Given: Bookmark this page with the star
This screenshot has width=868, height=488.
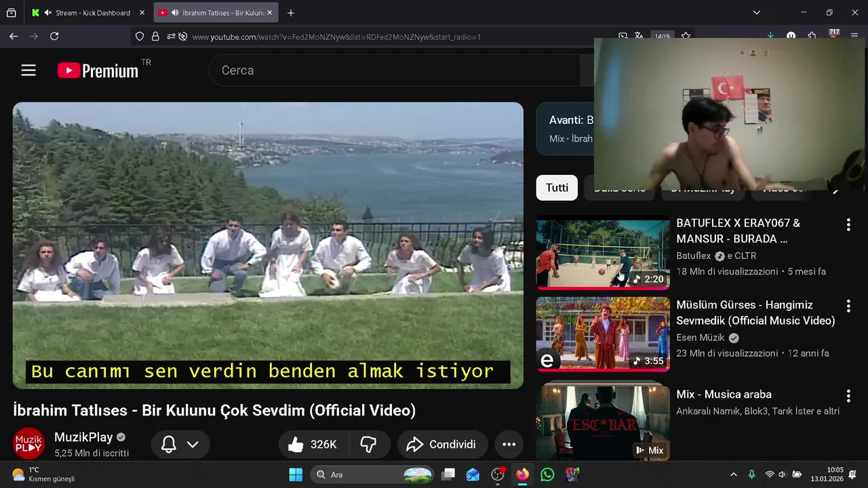Looking at the screenshot, I should point(686,37).
